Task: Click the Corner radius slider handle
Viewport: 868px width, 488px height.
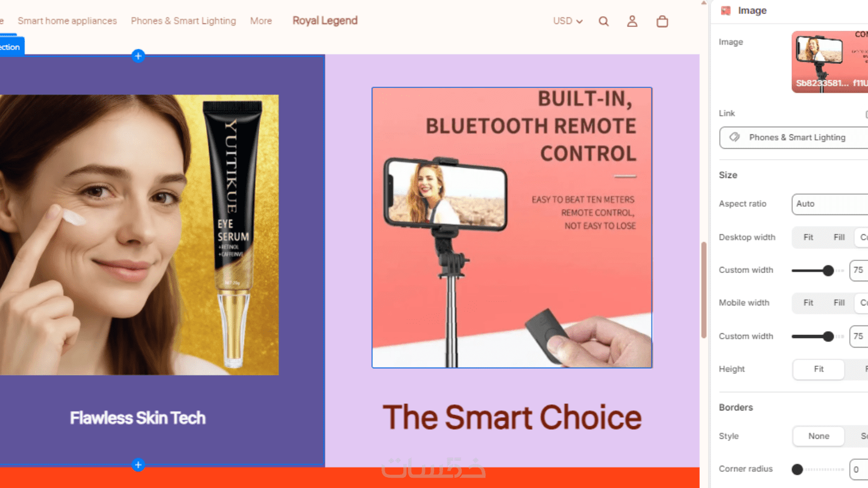Action: point(797,469)
